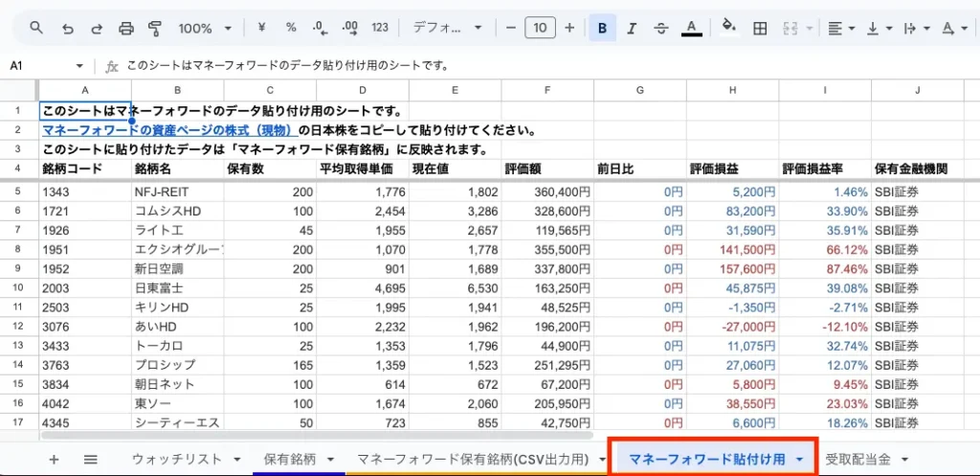The width and height of the screenshot is (980, 476).
Task: Format as currency with yen icon
Action: tap(262, 28)
